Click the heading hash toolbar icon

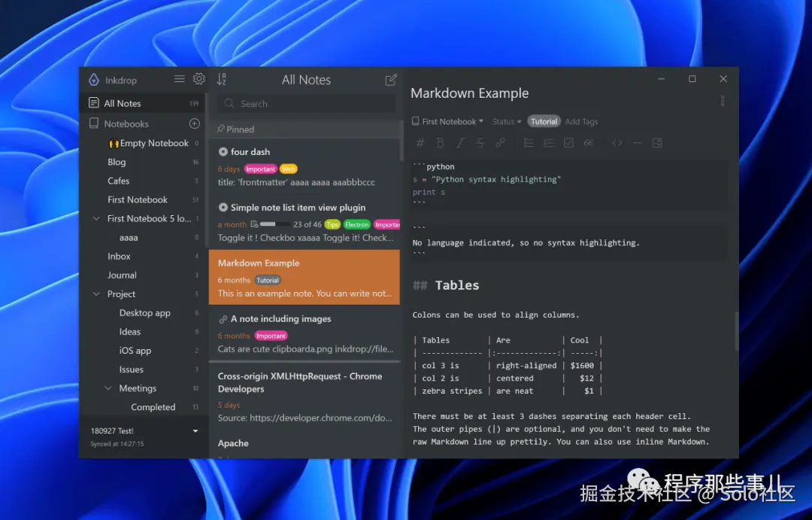[420, 142]
